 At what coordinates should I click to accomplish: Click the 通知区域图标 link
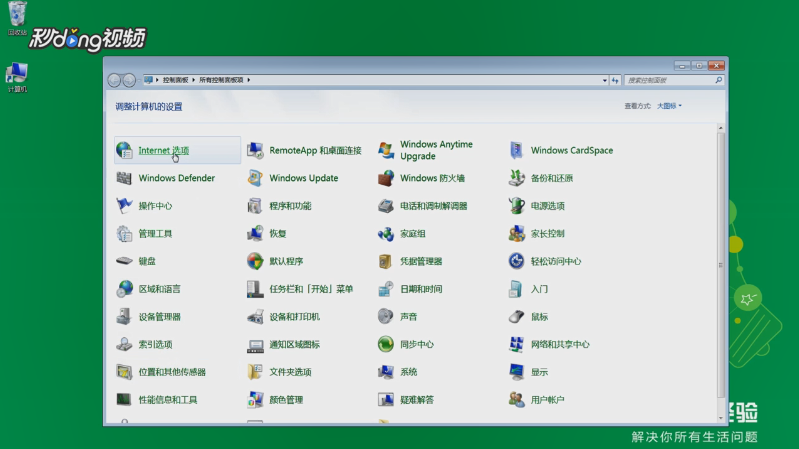coord(295,344)
